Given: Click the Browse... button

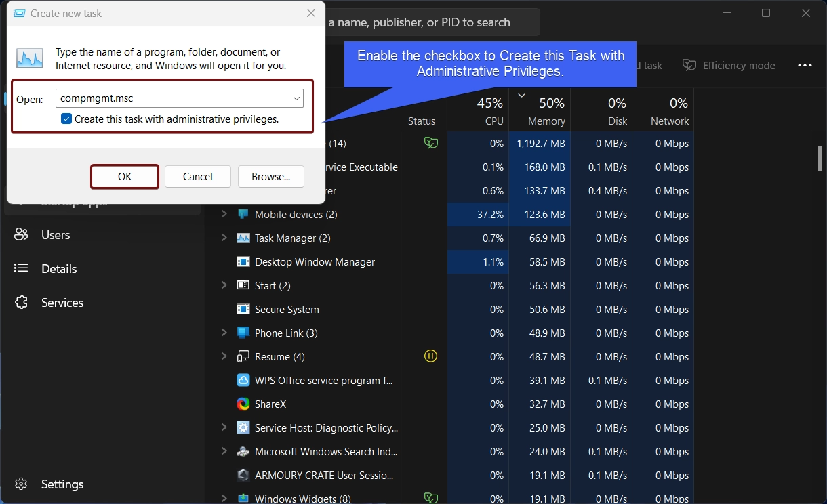Looking at the screenshot, I should pyautogui.click(x=271, y=177).
